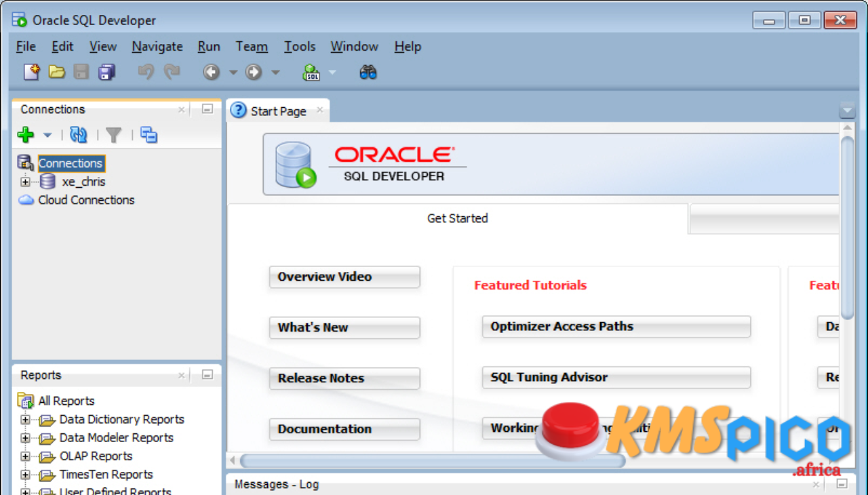Open the Help menu

408,47
